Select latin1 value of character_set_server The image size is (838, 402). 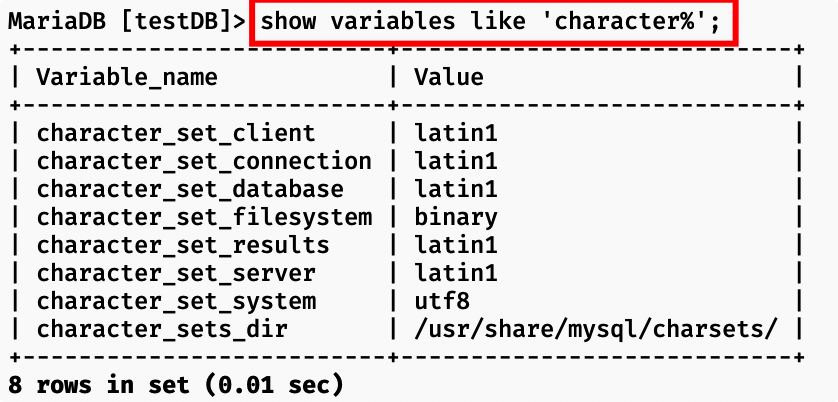[x=456, y=273]
